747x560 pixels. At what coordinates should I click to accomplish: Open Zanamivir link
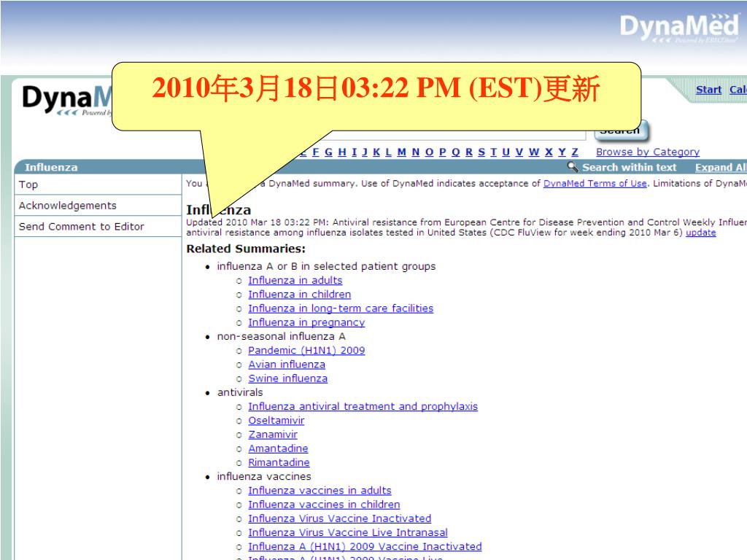(x=273, y=435)
